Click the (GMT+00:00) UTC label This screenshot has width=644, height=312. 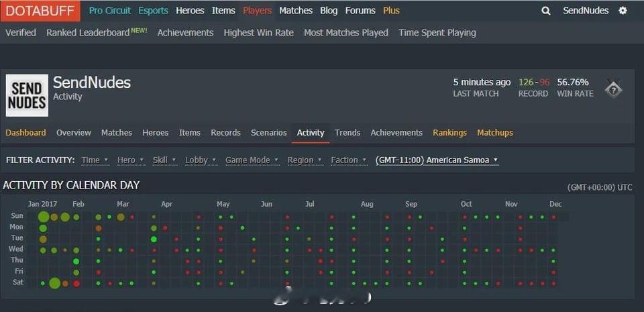600,187
